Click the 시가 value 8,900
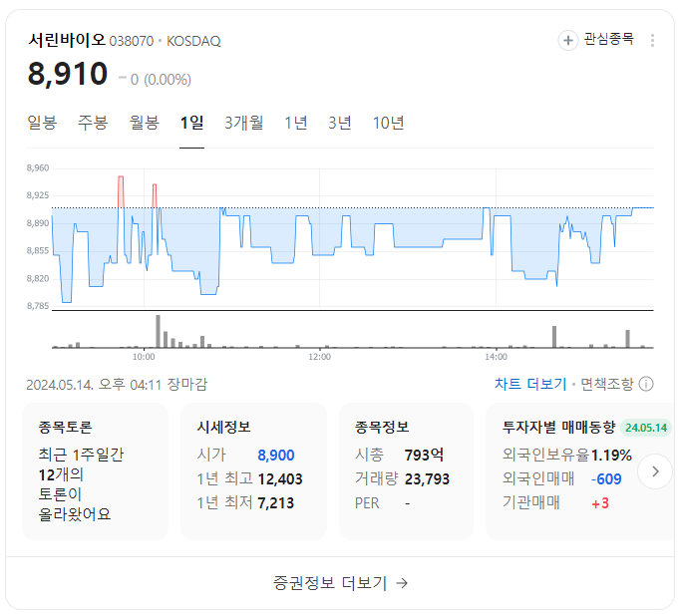Viewport: 680px width, 616px height. tap(276, 456)
